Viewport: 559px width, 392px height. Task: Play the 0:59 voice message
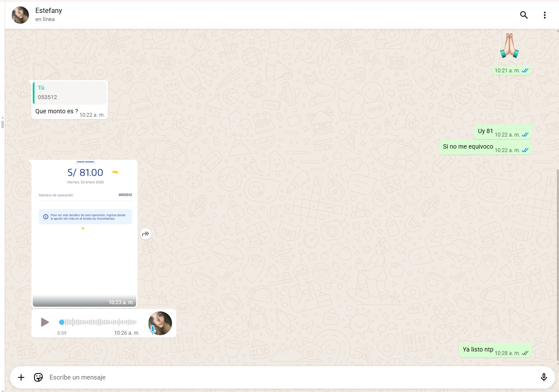pos(45,322)
